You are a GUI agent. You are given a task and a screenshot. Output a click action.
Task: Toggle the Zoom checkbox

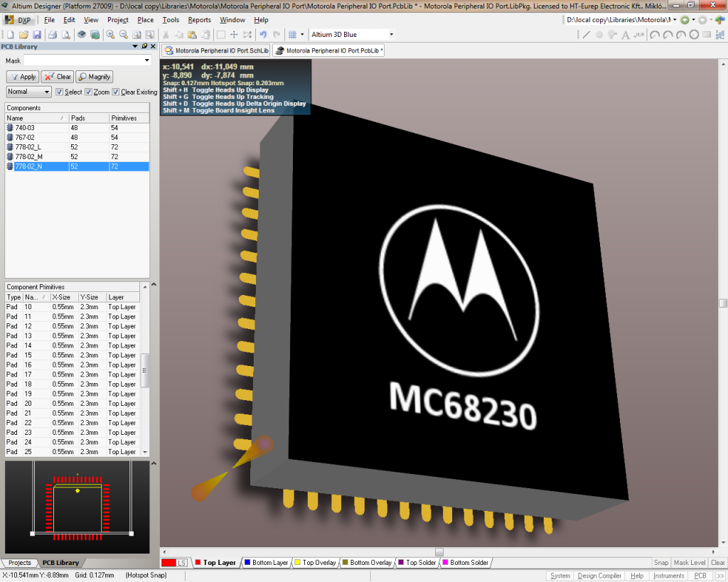point(89,92)
